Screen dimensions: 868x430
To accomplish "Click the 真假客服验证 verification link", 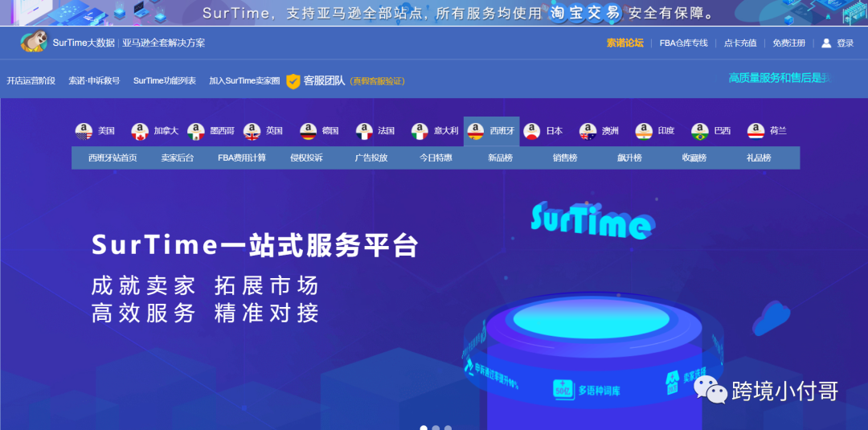I will click(379, 81).
